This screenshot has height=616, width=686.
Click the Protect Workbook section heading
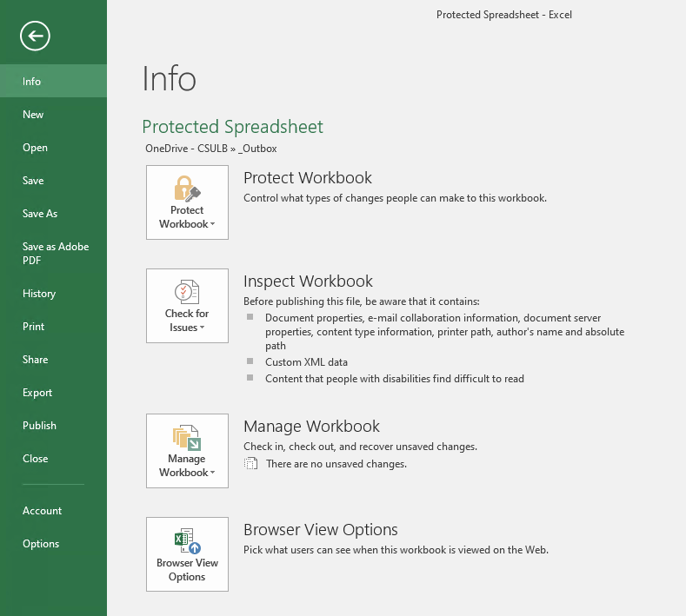click(x=308, y=178)
